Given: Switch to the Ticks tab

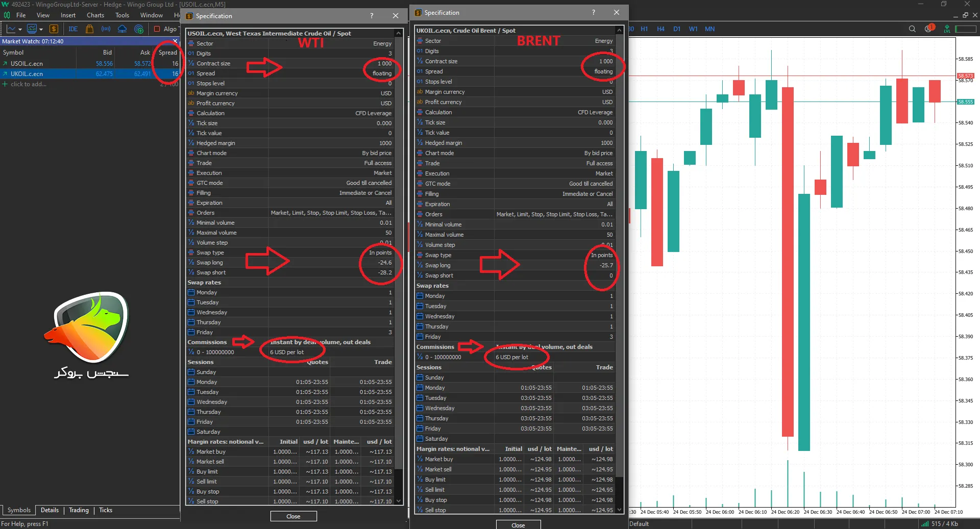Looking at the screenshot, I should coord(106,510).
